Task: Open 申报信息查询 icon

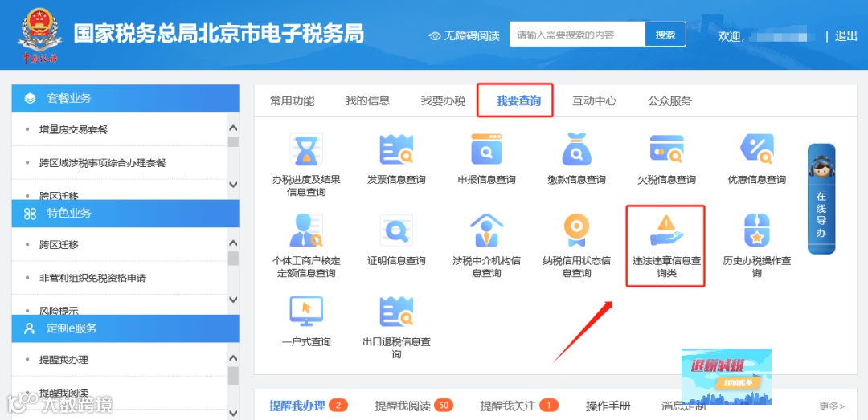Action: [486, 149]
